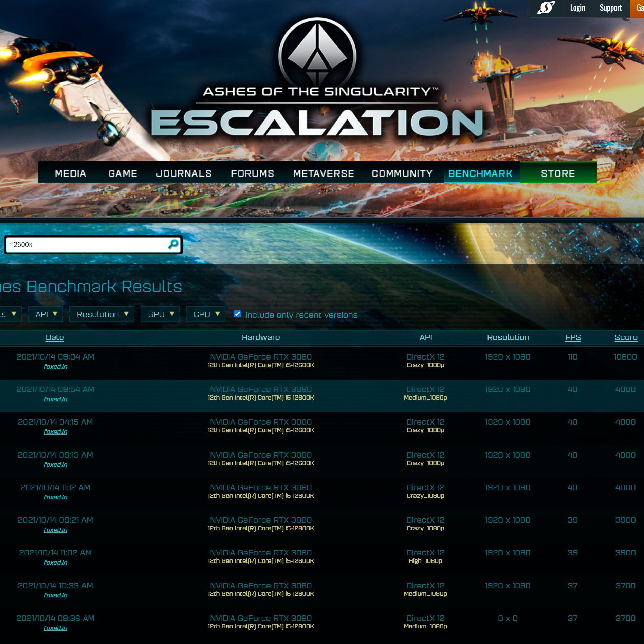Select the highlighted 09:54 AM result row
The height and width of the screenshot is (644, 644).
(x=322, y=395)
